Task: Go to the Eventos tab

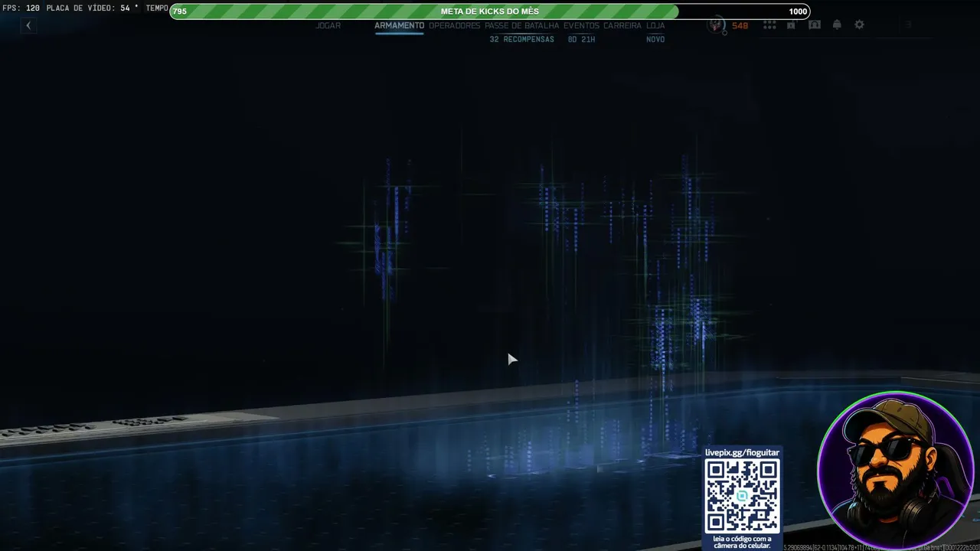Action: click(581, 25)
